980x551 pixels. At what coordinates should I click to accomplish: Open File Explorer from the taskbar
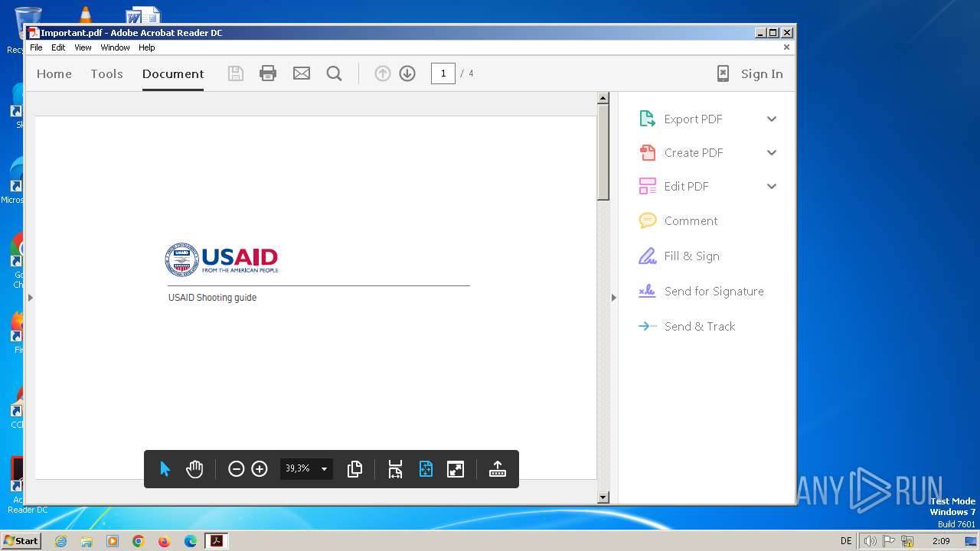click(87, 541)
